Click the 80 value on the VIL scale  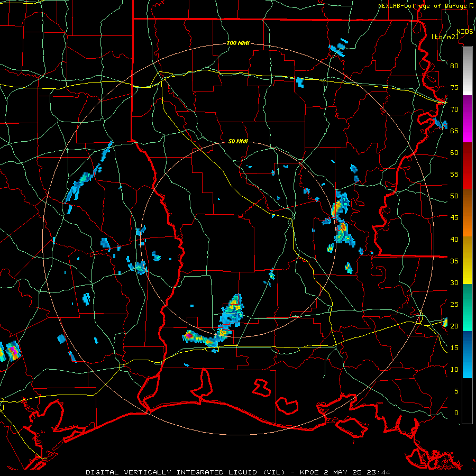point(454,66)
